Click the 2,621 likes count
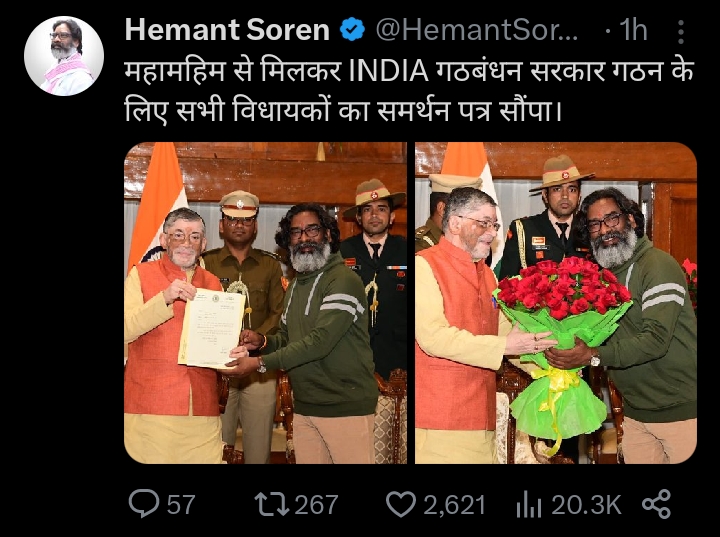 [454, 505]
